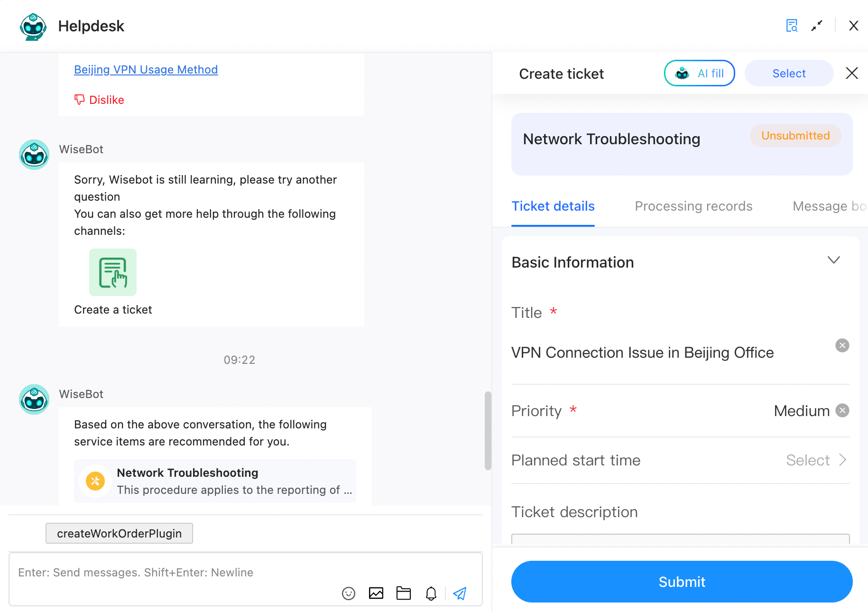Clear the ticket Title field with the x
The height and width of the screenshot is (612, 868).
tap(842, 345)
